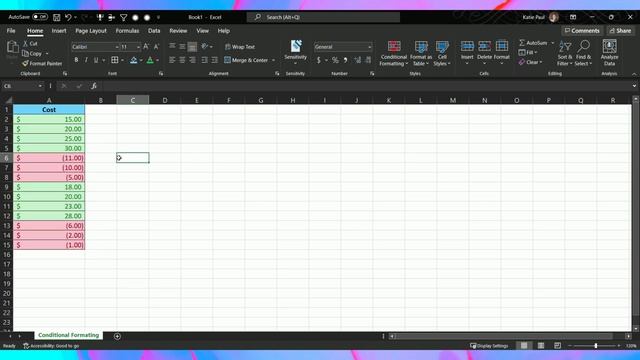640x360 pixels.
Task: Click the Insert Function fx icon
Action: (93, 86)
